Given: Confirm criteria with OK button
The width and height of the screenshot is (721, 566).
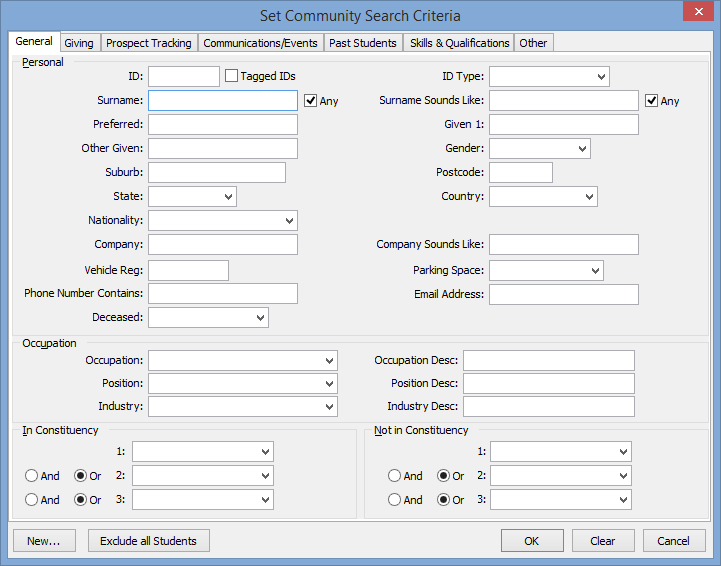Looking at the screenshot, I should pos(532,541).
